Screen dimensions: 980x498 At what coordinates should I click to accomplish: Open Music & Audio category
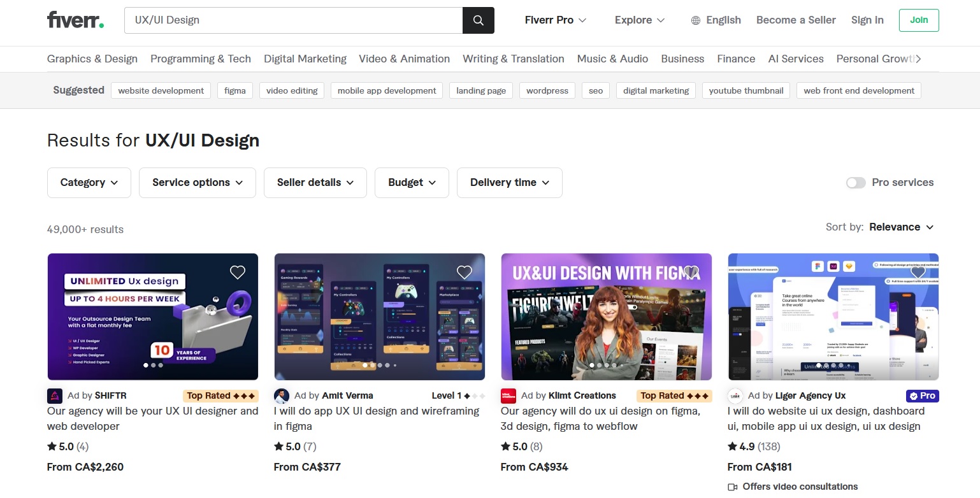612,59
